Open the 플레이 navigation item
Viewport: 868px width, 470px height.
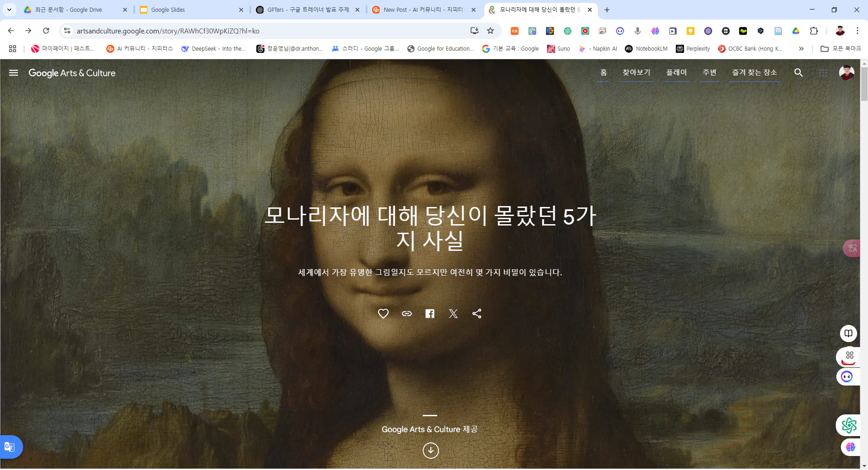tap(676, 72)
